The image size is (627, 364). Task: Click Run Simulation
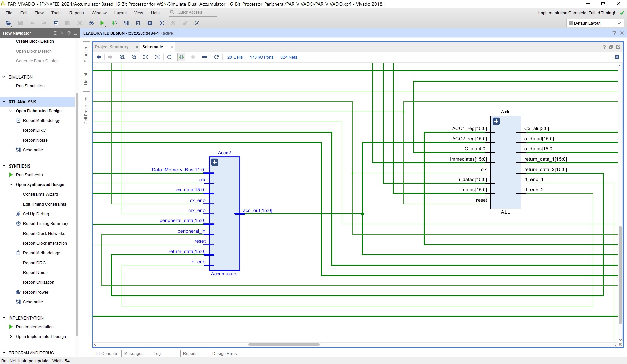click(30, 86)
